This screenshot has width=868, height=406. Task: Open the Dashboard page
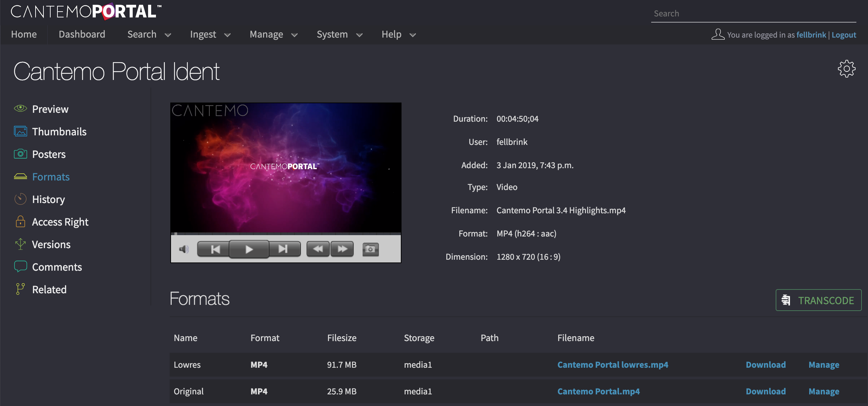point(82,34)
